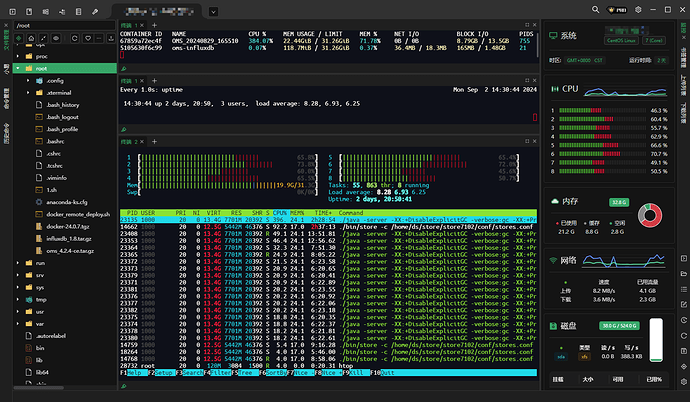
Task: Open the list icon in right sidebar
Action: coord(683,289)
